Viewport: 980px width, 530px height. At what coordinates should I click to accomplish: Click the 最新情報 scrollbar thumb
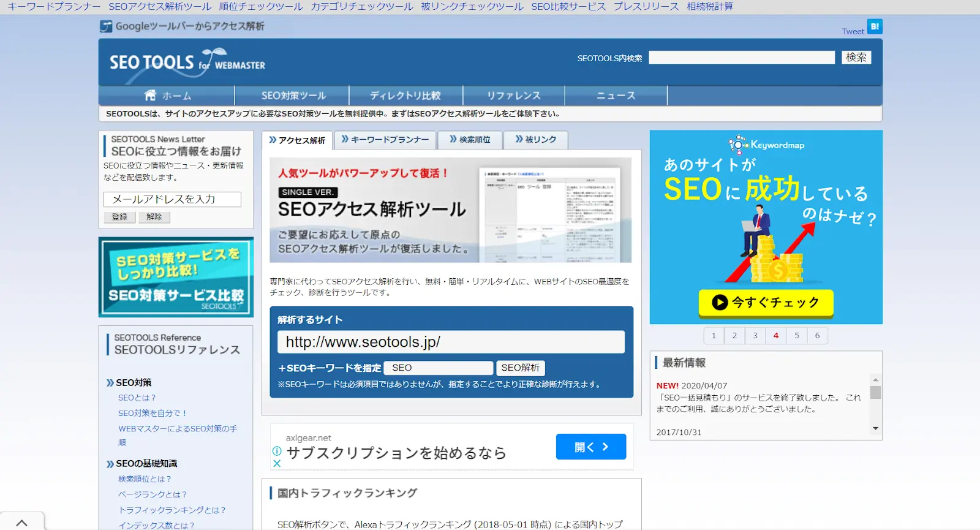[875, 393]
